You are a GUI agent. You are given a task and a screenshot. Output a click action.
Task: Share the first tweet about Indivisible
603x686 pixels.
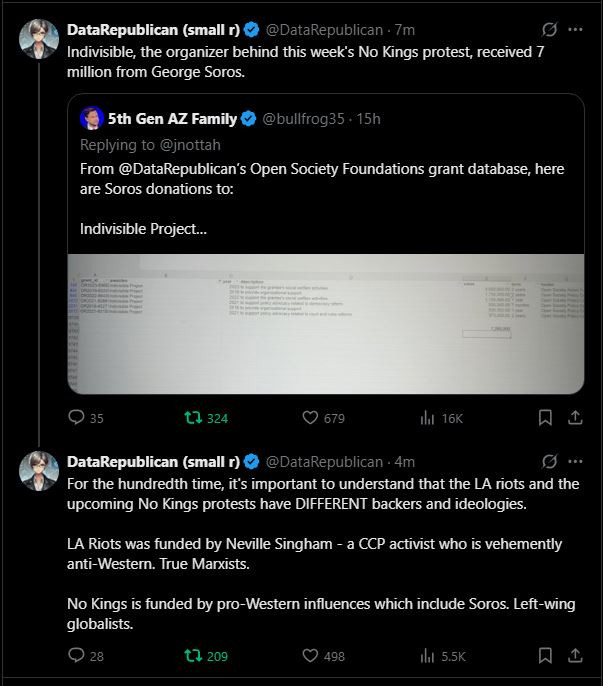[x=576, y=418]
